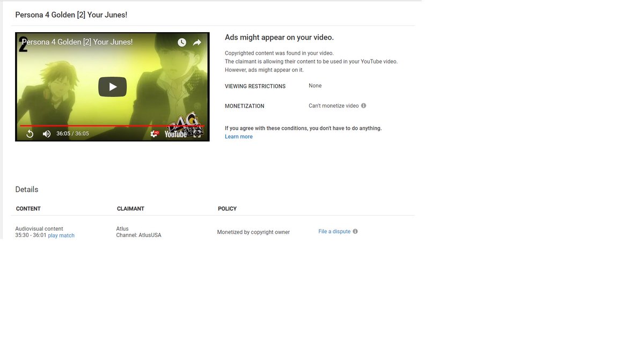This screenshot has height=362, width=644.
Task: Play the video with center play button
Action: tap(112, 87)
